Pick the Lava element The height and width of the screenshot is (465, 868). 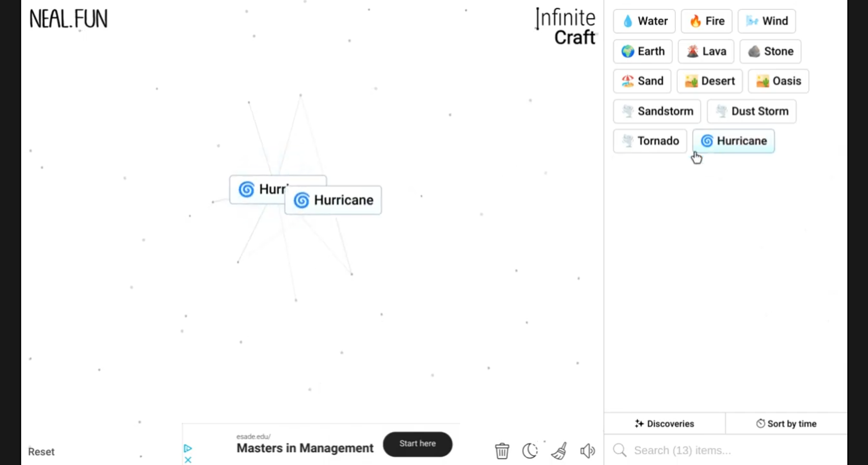(706, 51)
